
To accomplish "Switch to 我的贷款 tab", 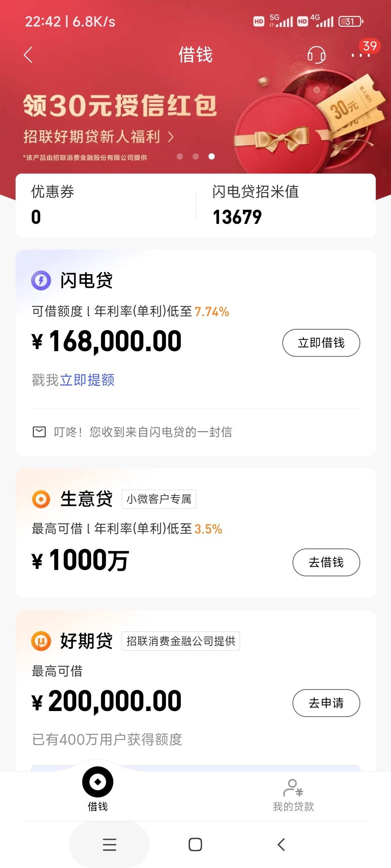I will click(293, 795).
